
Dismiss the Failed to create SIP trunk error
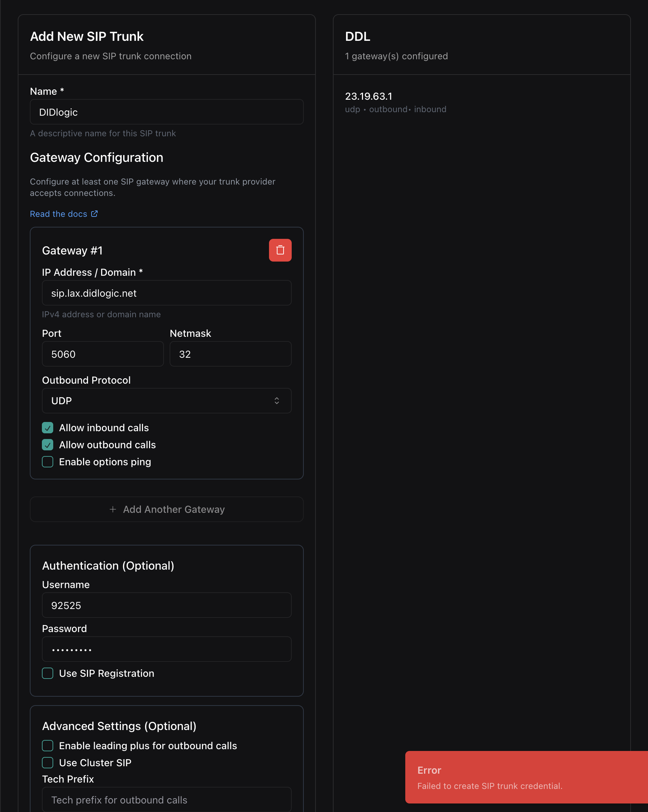526,777
